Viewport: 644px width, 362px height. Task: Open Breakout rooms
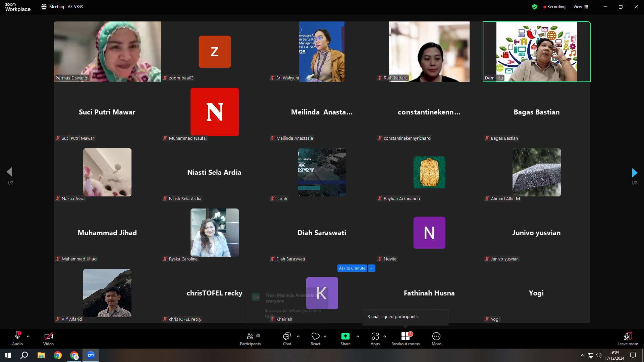[406, 339]
